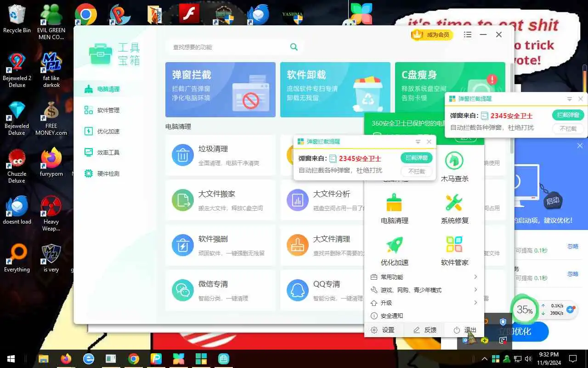Click 成为会员 become member button
Image resolution: width=588 pixels, height=368 pixels.
point(432,34)
